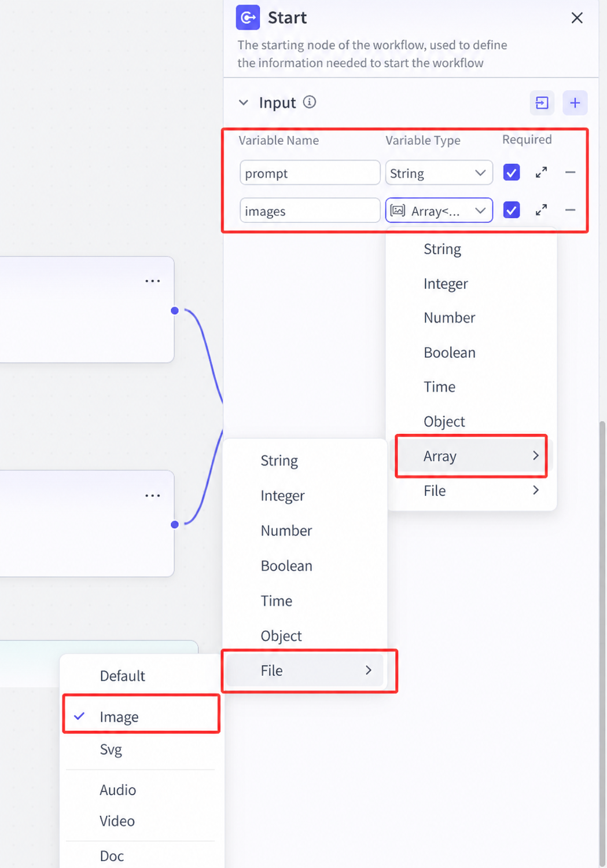Select String in the Array submenu
The height and width of the screenshot is (868, 607).
(279, 460)
